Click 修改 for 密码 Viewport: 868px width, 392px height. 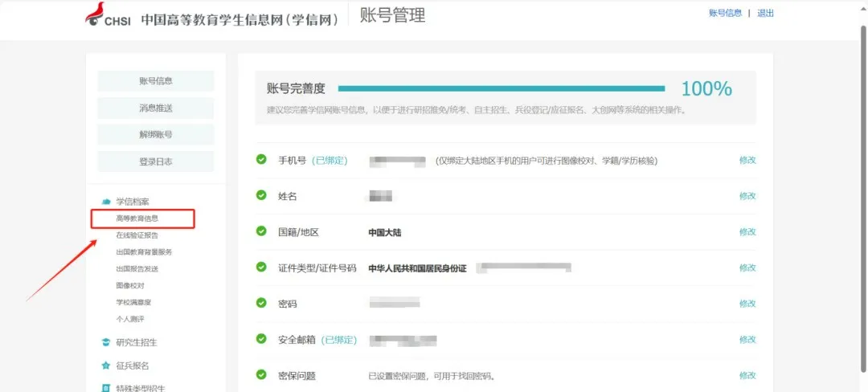click(x=747, y=304)
